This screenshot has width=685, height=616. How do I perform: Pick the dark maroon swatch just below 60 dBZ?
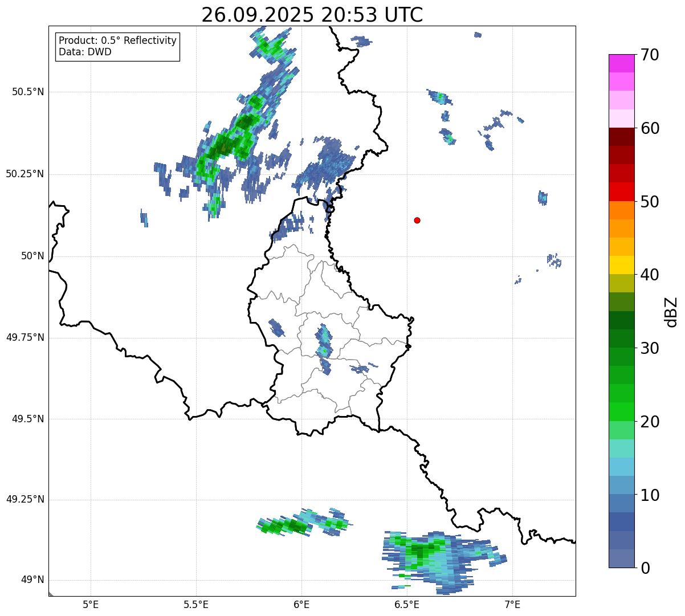coord(622,137)
